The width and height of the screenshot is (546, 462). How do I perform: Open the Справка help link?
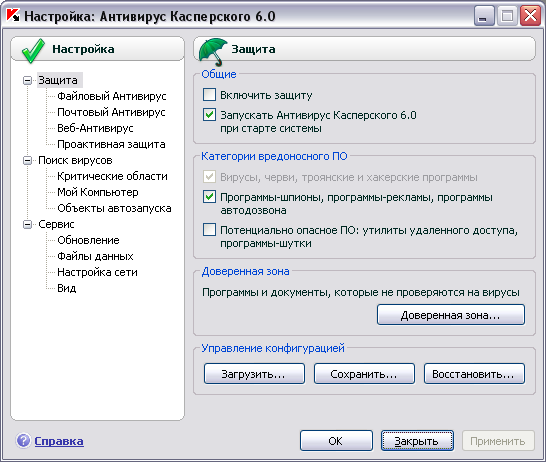tap(59, 441)
